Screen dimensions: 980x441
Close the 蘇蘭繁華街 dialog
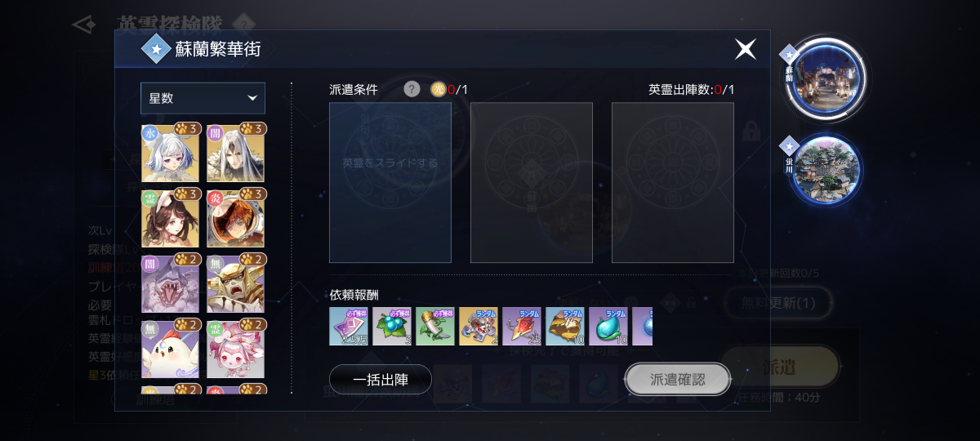[745, 49]
